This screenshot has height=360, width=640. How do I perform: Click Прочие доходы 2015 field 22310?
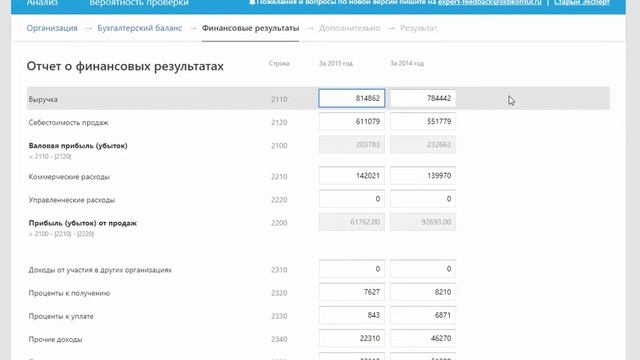tap(352, 339)
